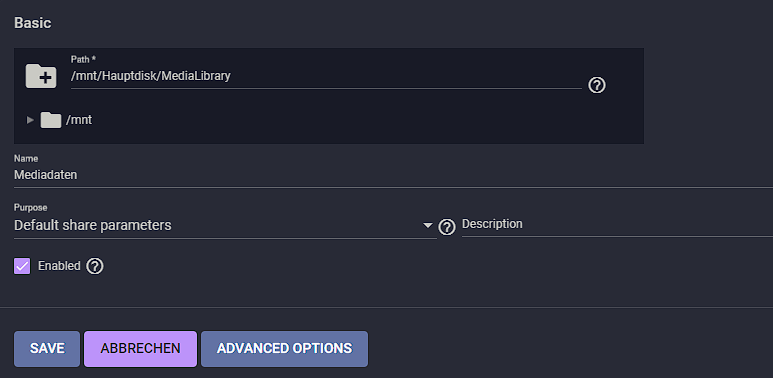
Task: Open the help icon beside Enabled
Action: [x=95, y=266]
